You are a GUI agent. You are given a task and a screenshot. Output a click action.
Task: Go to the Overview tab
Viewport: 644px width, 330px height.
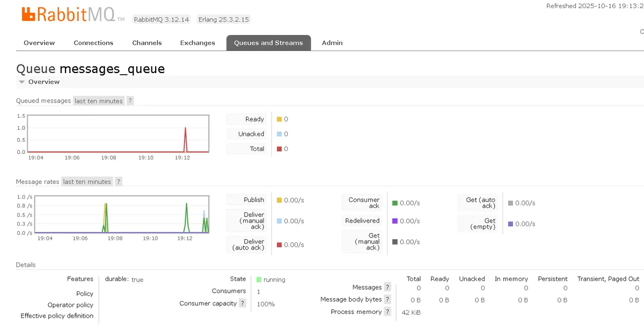pyautogui.click(x=39, y=43)
